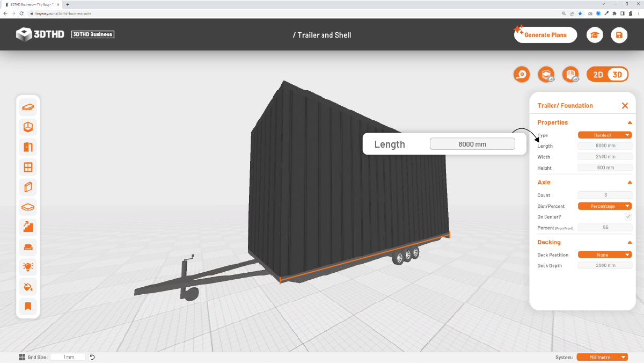
Task: Reset grid size with the undo arrow
Action: 92,357
